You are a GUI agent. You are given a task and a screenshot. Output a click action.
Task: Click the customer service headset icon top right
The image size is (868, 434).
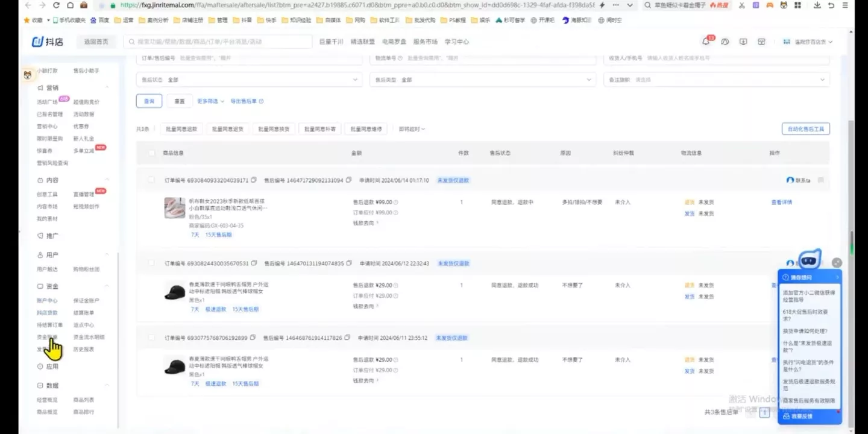click(725, 41)
